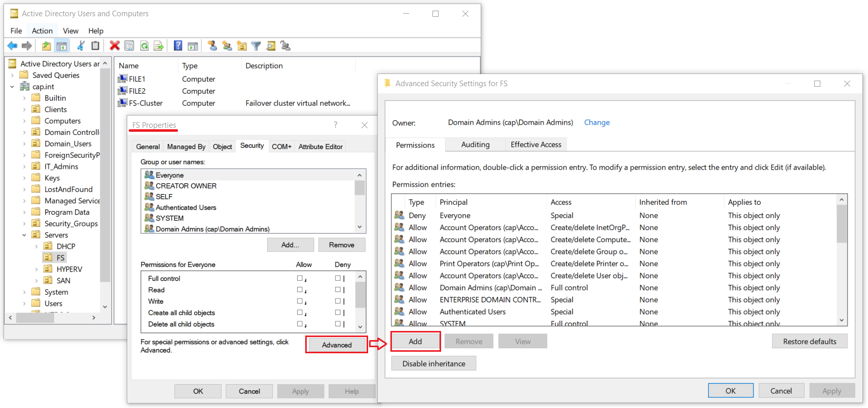Screen dimensions: 868x408
Task: Open the File menu
Action: click(16, 31)
